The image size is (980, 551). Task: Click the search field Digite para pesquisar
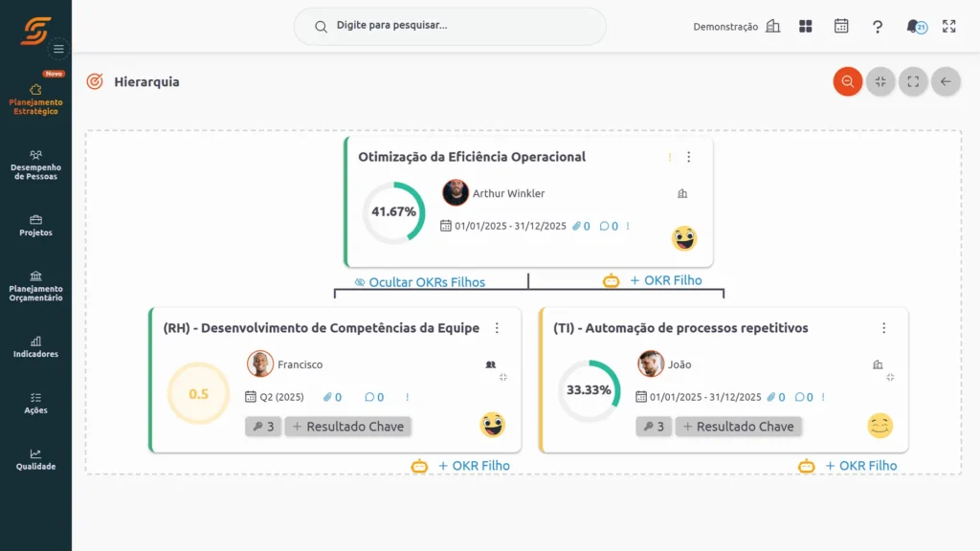(450, 26)
